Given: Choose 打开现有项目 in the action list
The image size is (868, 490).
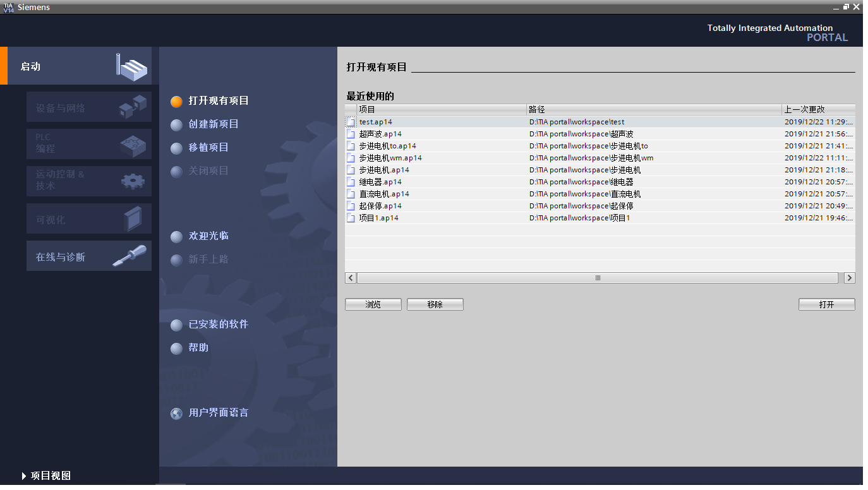Looking at the screenshot, I should click(x=219, y=101).
